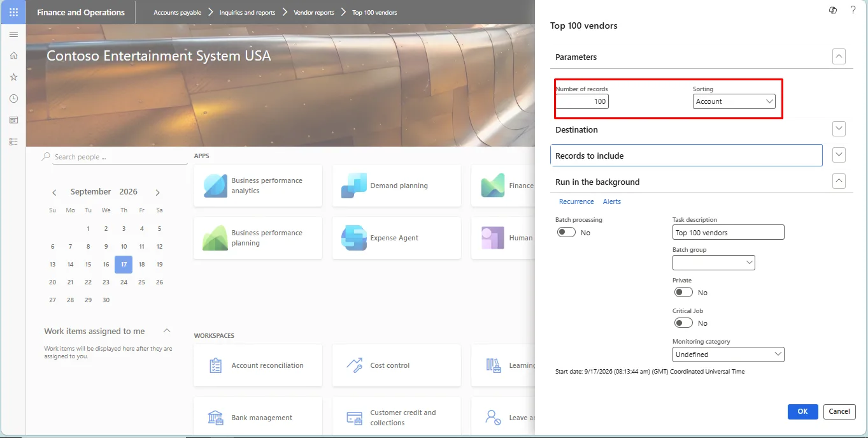Click Top 100 vendors breadcrumb
Screen dimensions: 868x438
tap(374, 13)
